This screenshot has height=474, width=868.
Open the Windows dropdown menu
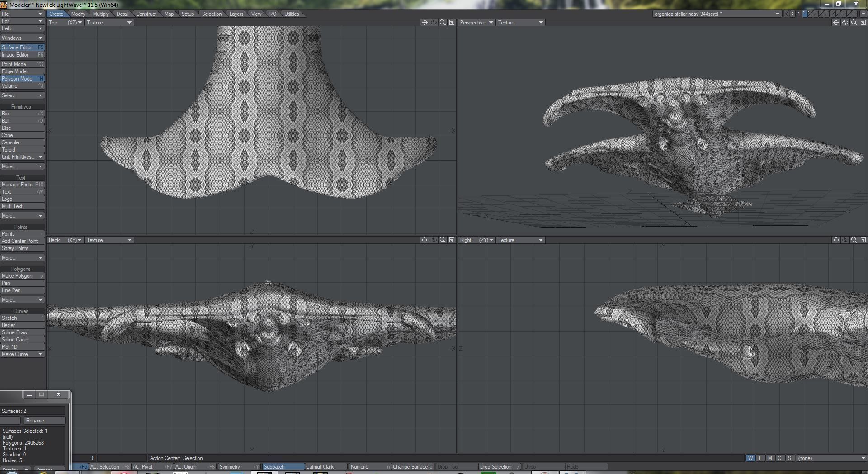(x=22, y=38)
